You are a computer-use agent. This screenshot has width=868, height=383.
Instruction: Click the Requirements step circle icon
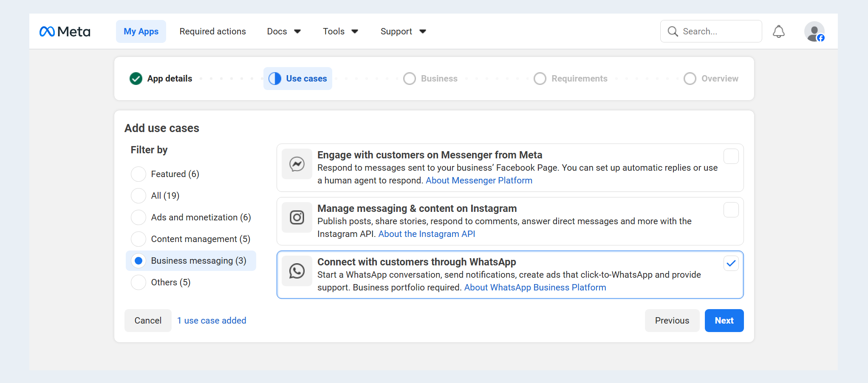[x=540, y=79]
